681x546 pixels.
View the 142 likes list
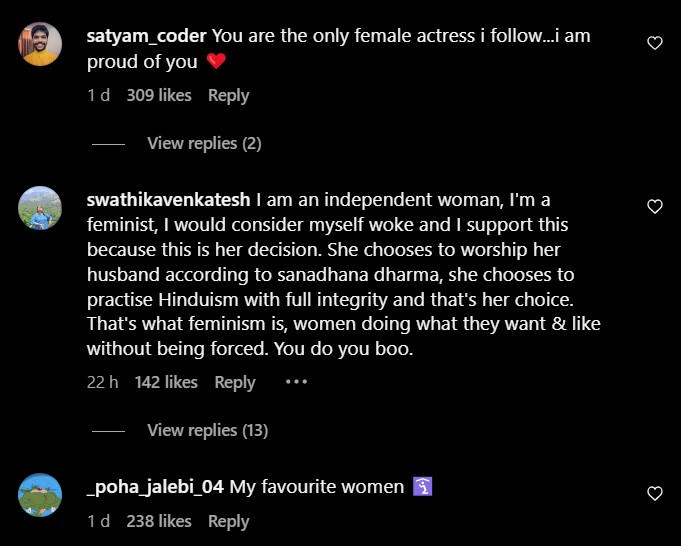(x=166, y=382)
